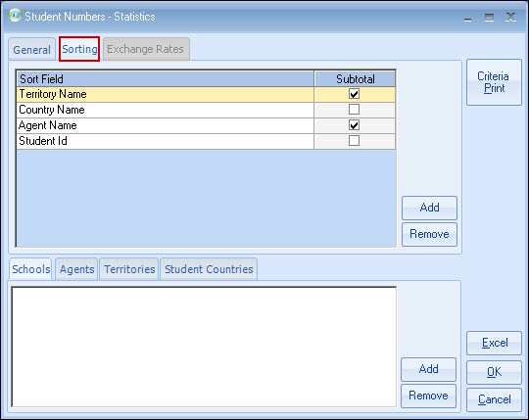Check Subtotal for Country Name
529x420 pixels.
click(x=354, y=110)
